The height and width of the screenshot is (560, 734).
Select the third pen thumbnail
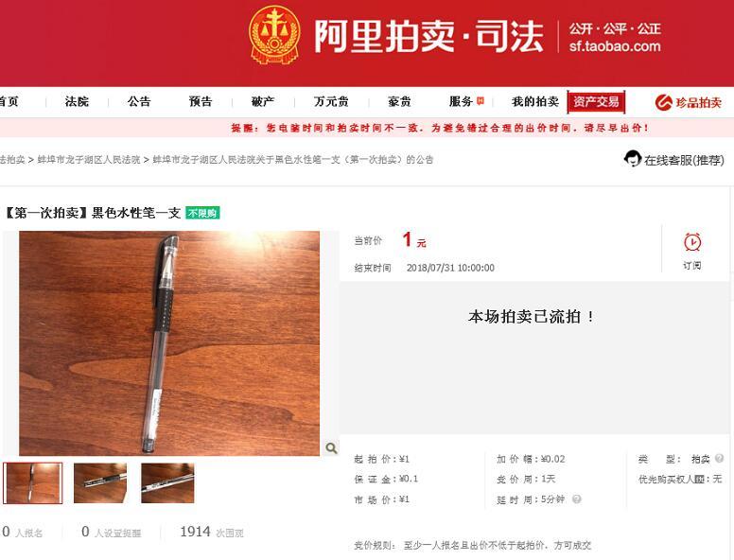tap(167, 483)
